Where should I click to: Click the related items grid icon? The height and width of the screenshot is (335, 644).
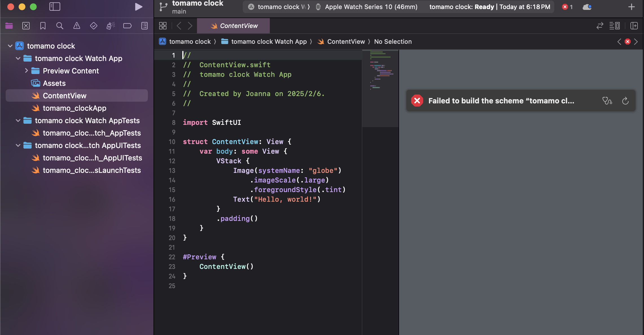pyautogui.click(x=163, y=26)
